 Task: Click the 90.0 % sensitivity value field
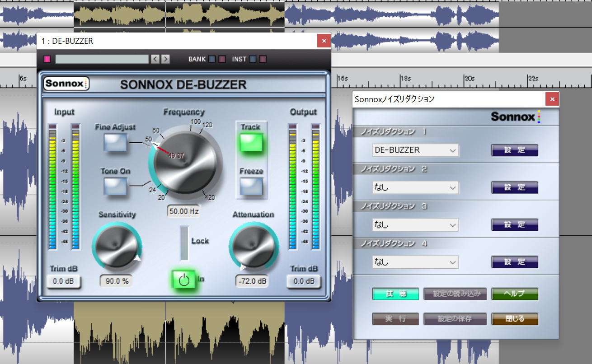[117, 281]
